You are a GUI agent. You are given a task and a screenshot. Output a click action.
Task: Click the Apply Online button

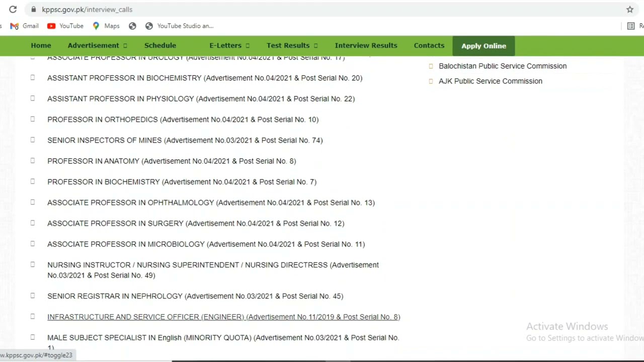tap(484, 46)
